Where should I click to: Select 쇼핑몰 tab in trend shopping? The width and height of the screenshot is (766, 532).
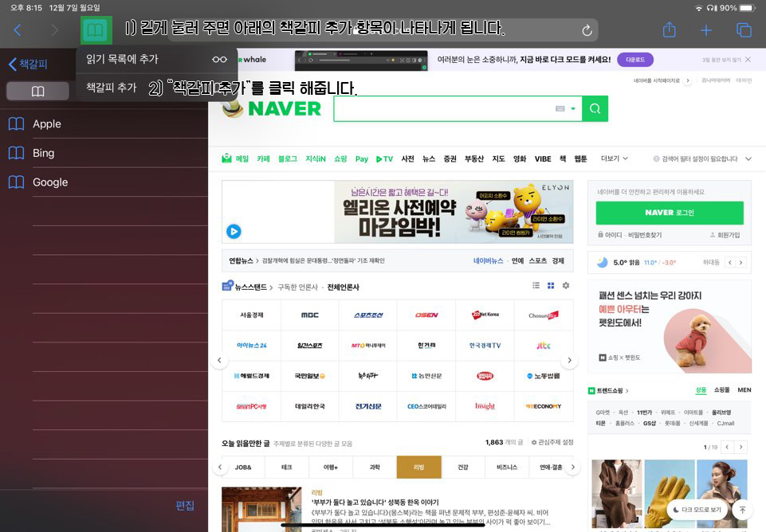(721, 390)
